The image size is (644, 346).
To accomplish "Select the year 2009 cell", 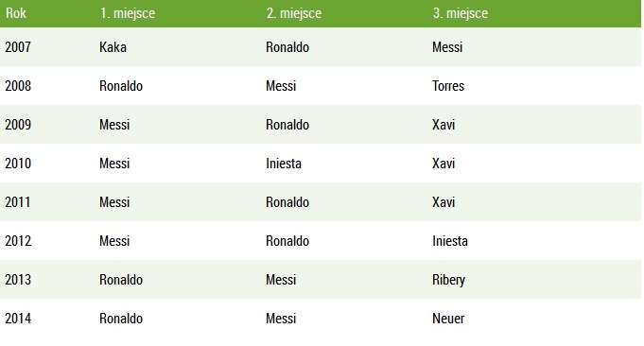I will (x=18, y=125).
